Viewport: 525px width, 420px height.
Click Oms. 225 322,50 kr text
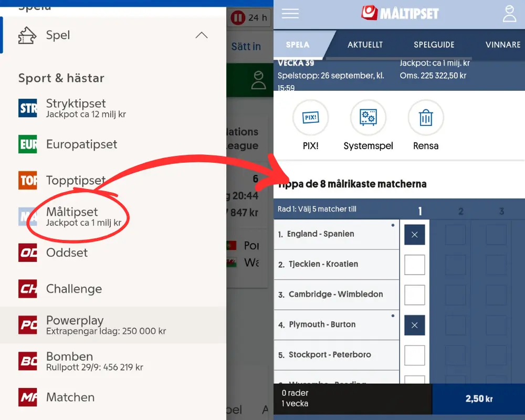coord(433,76)
